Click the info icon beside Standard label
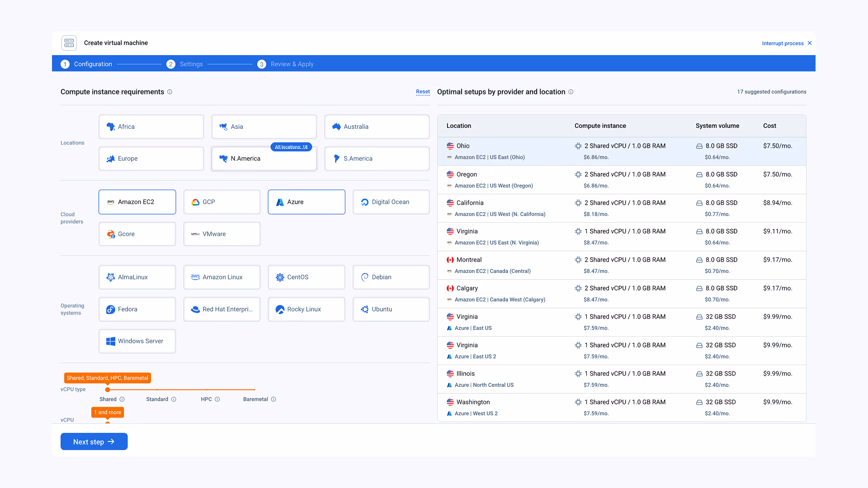 click(174, 399)
